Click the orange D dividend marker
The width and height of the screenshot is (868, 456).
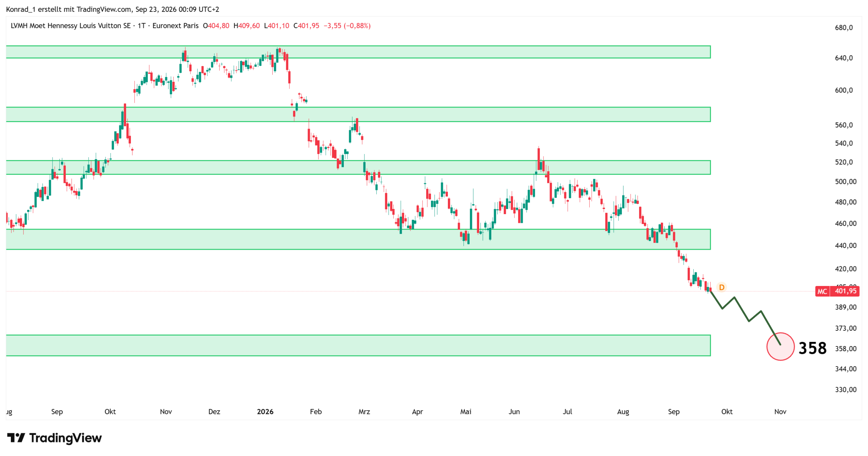tap(721, 287)
